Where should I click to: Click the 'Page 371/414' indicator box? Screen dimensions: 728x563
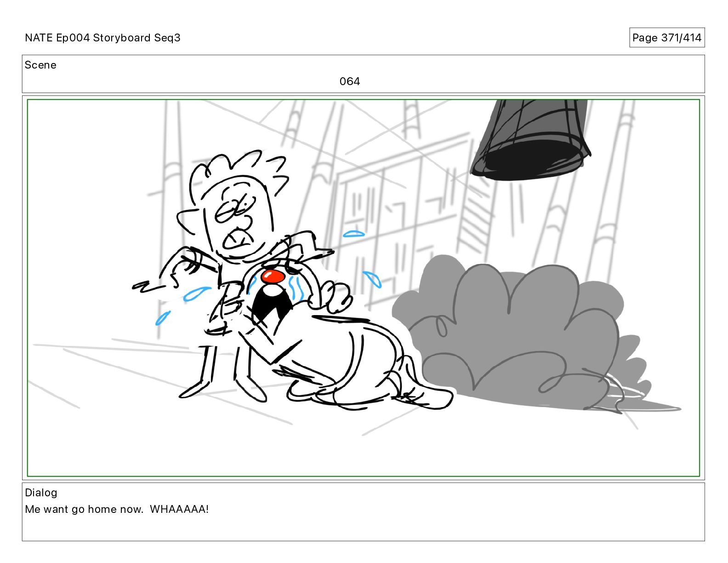(667, 38)
